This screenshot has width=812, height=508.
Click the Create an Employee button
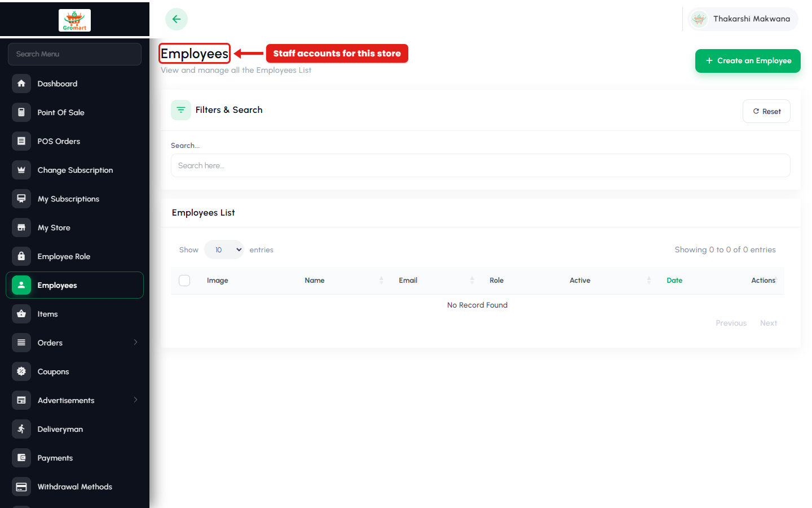(x=748, y=60)
